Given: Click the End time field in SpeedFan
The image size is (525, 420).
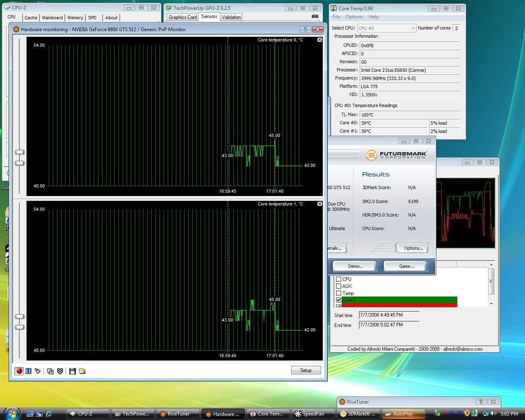Looking at the screenshot, I should click(x=389, y=325).
